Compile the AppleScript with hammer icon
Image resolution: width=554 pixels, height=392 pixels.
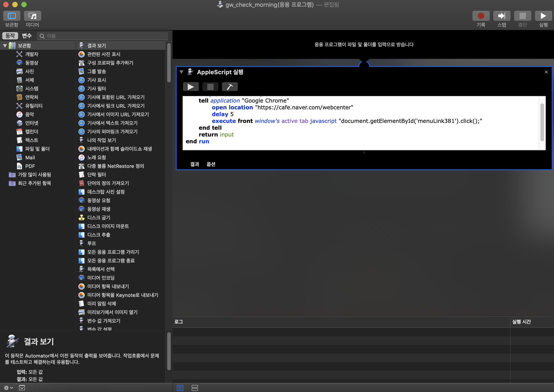[230, 87]
